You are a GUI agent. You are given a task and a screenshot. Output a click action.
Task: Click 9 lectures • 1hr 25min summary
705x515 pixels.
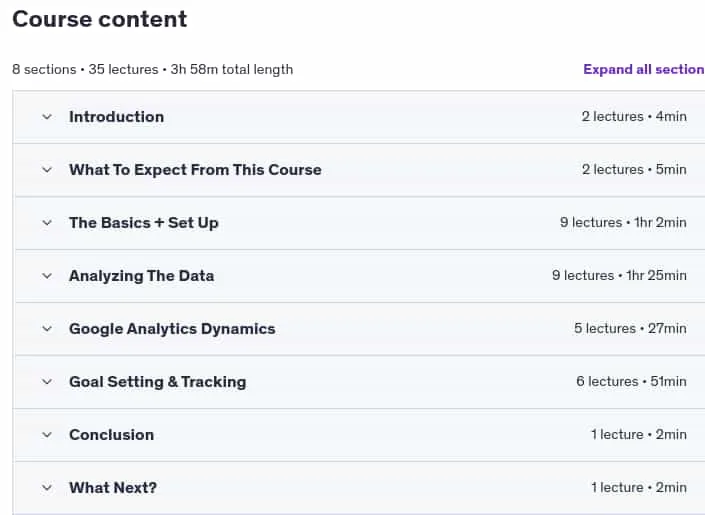(619, 275)
